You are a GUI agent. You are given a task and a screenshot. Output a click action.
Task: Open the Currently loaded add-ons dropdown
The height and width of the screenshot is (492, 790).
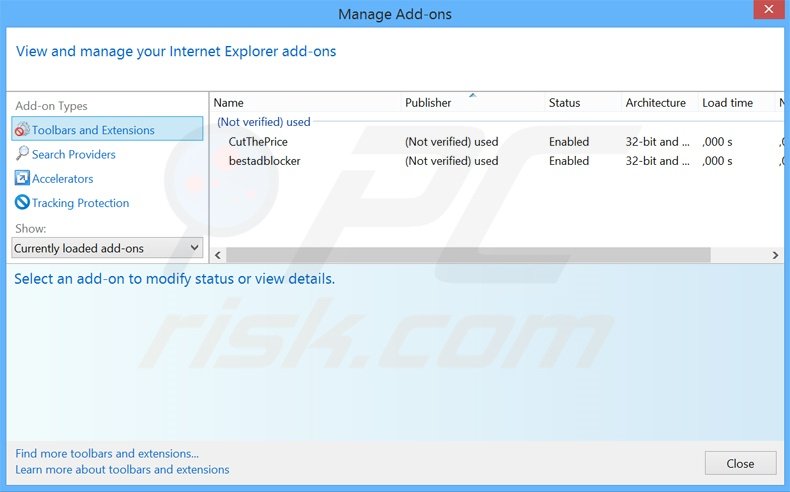coord(107,248)
